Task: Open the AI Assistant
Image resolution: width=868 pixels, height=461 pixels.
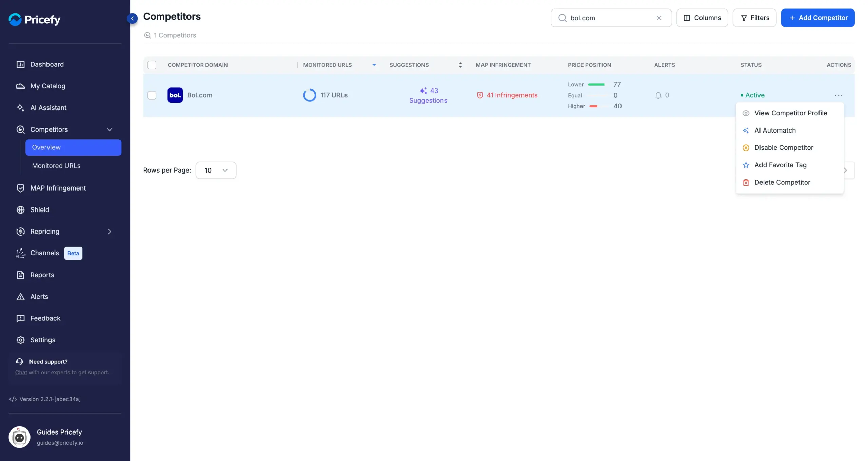Action: click(x=48, y=108)
